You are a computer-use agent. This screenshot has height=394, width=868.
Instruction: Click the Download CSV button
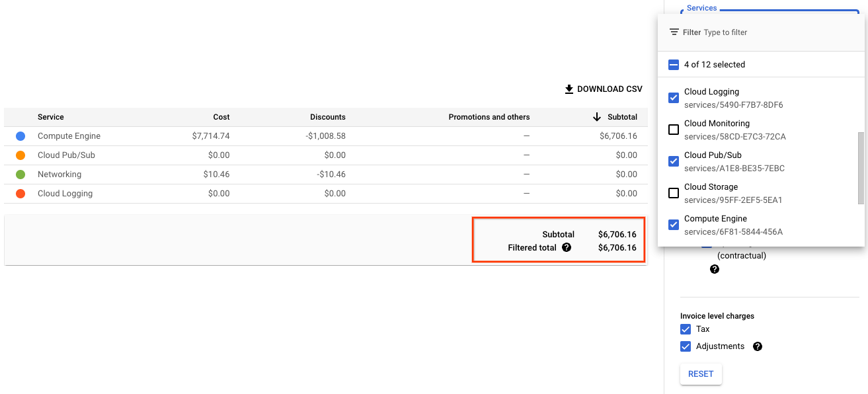[603, 89]
